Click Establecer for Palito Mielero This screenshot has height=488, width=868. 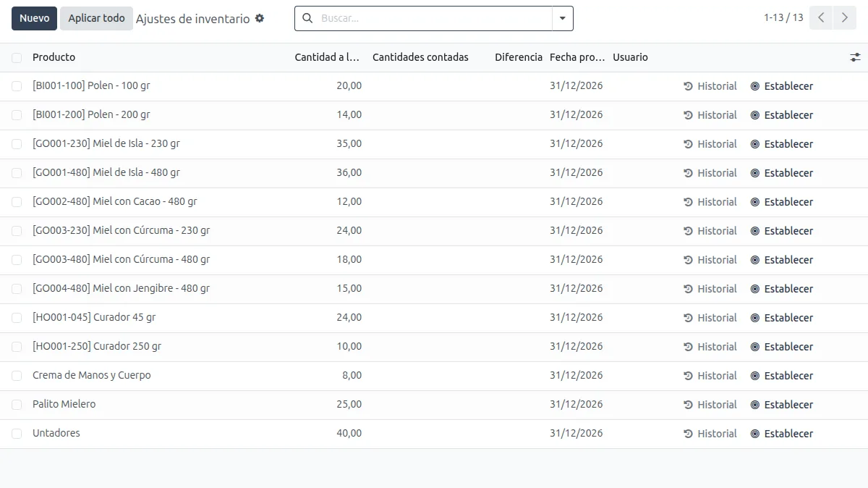pyautogui.click(x=782, y=405)
